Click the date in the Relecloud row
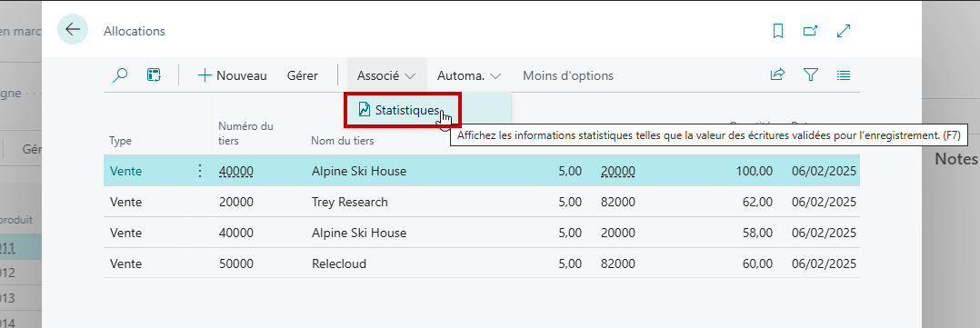 (x=824, y=263)
